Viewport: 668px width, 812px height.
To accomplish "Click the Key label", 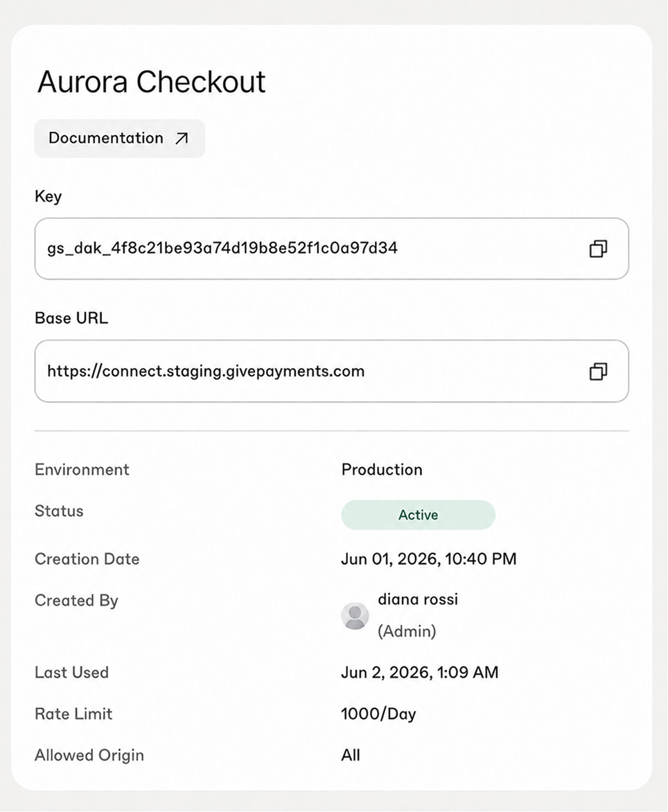I will point(48,196).
